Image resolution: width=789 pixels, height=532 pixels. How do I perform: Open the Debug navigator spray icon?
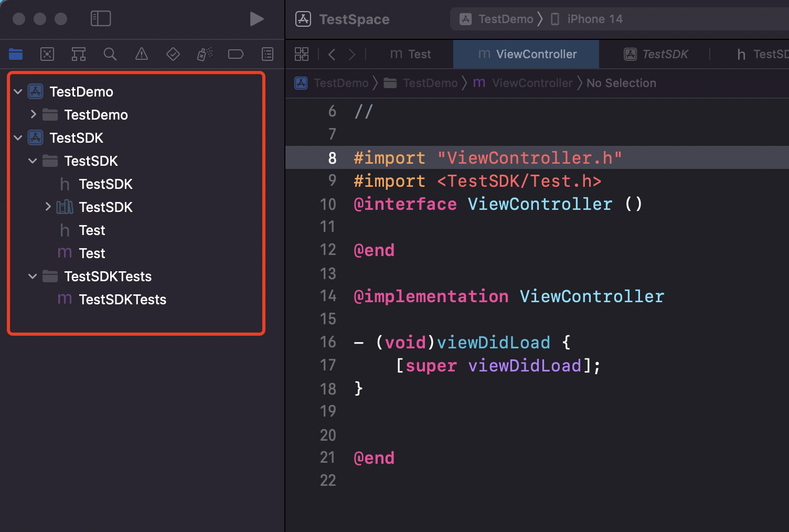(205, 54)
